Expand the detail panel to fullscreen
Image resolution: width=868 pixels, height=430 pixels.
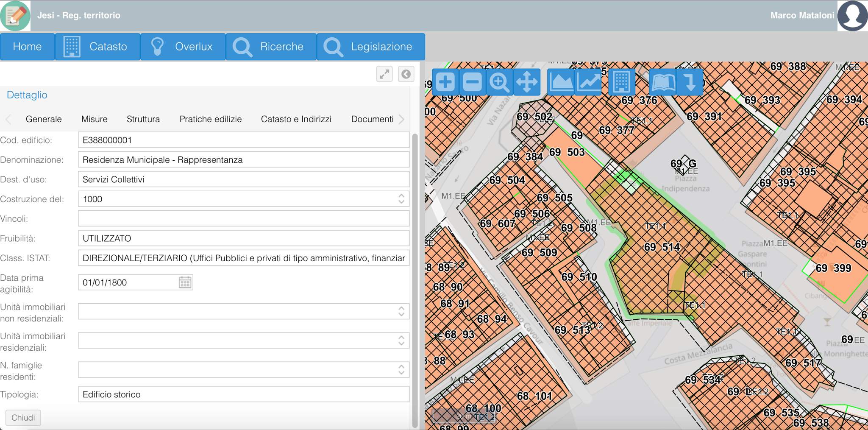(384, 74)
